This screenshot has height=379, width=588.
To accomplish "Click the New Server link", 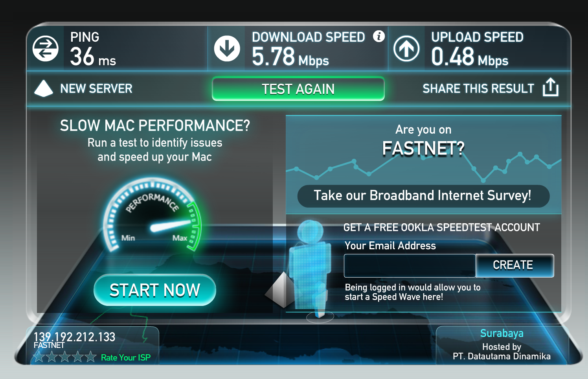I will [x=96, y=88].
